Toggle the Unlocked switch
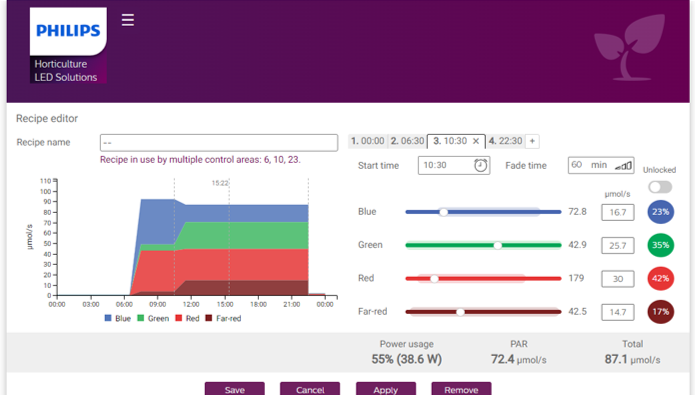 660,187
